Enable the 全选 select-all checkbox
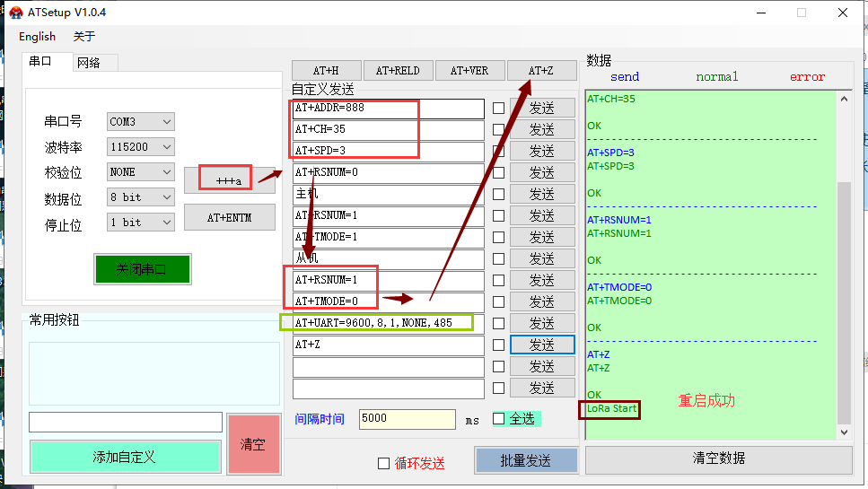This screenshot has width=868, height=489. pos(499,419)
